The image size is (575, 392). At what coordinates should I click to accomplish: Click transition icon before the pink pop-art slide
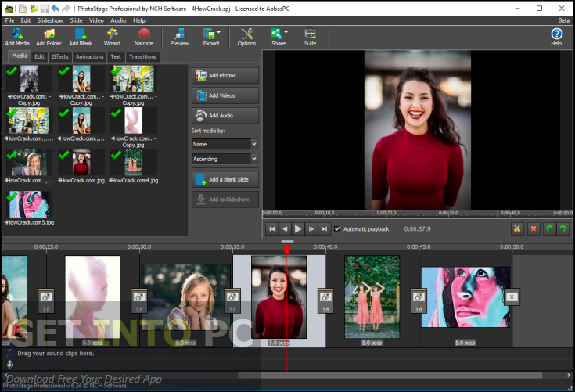[419, 300]
